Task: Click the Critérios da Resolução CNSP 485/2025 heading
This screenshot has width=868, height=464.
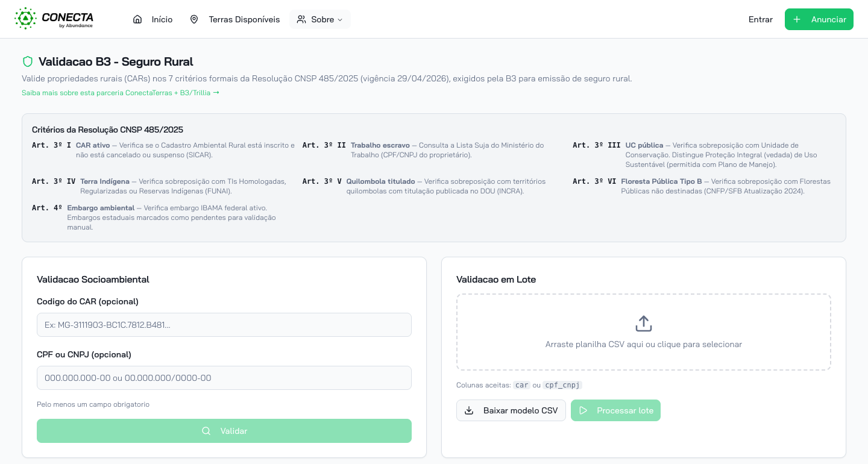Action: click(107, 130)
